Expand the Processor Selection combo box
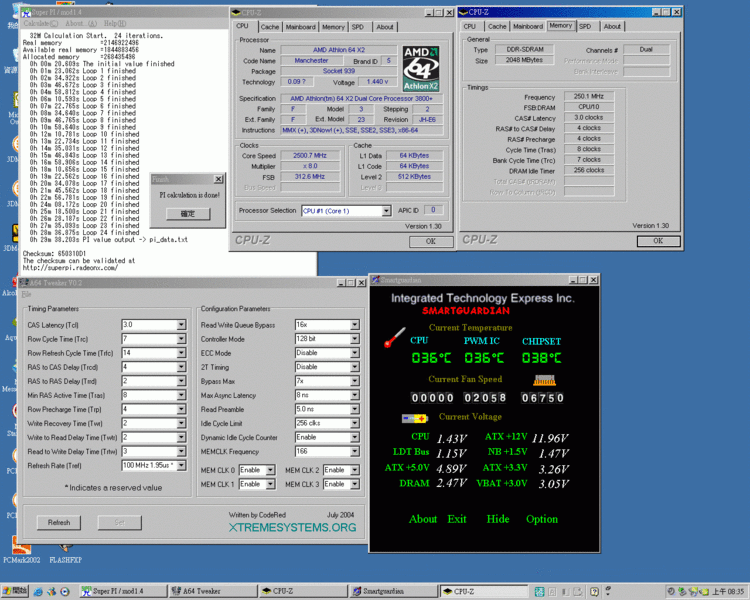 pos(386,211)
